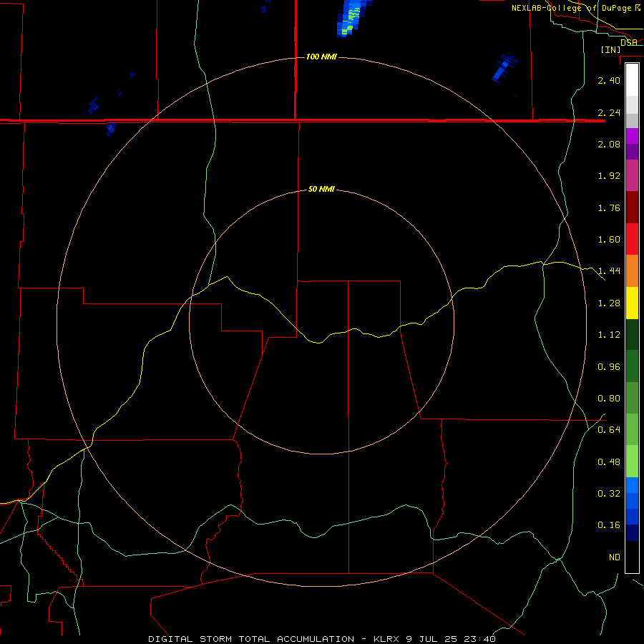Select the 0.80 legend value
644x644 pixels.
[x=609, y=399]
